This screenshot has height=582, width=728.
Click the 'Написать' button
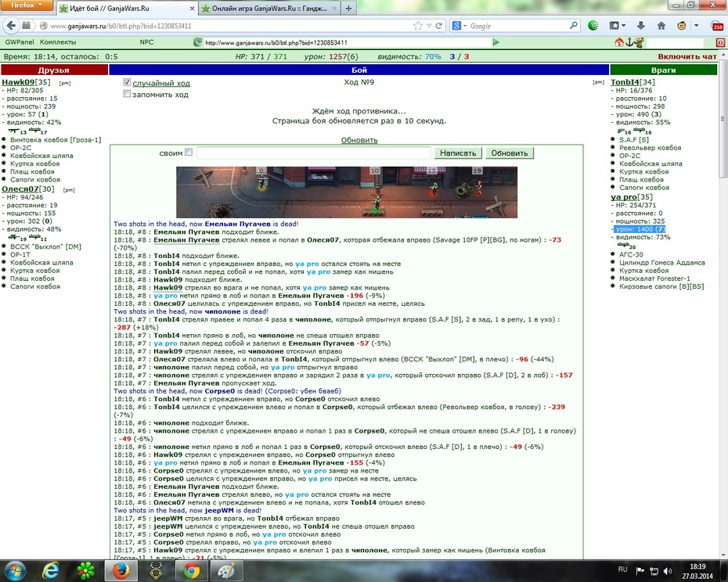(458, 153)
